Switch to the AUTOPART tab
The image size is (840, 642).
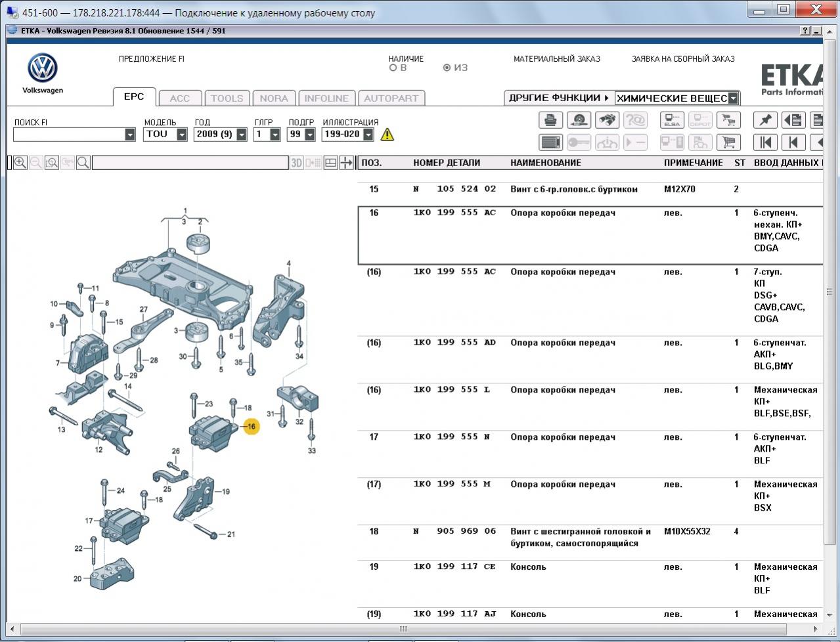[x=391, y=98]
